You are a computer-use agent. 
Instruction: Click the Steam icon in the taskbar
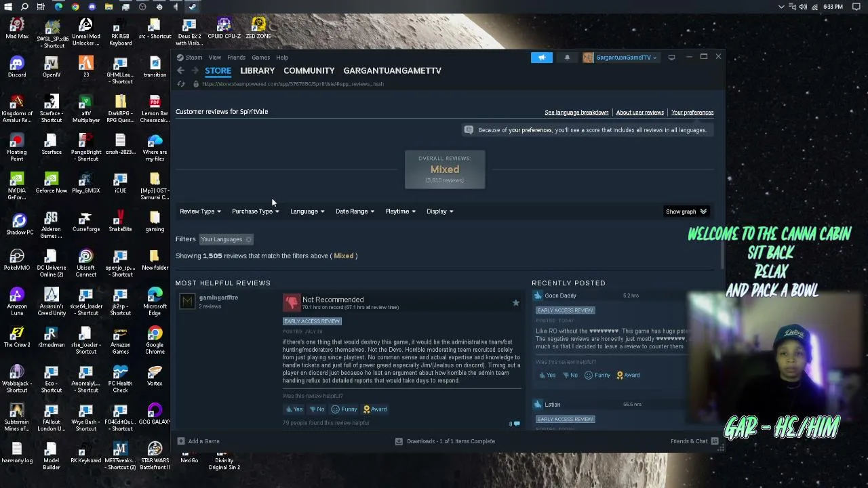pos(192,7)
